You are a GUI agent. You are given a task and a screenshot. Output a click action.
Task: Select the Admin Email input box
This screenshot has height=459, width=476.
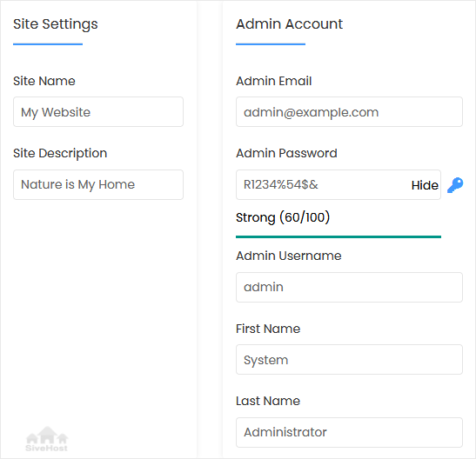pyautogui.click(x=349, y=112)
